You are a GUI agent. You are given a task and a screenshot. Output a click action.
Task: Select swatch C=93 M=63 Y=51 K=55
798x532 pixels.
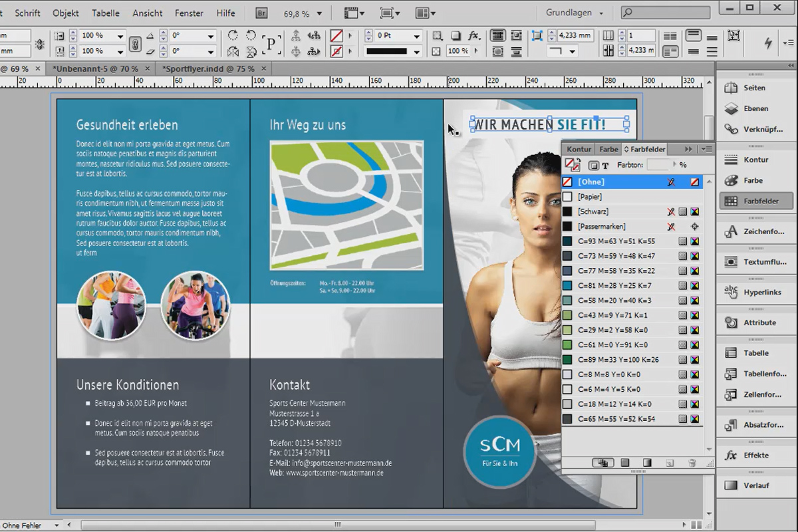[632, 241]
